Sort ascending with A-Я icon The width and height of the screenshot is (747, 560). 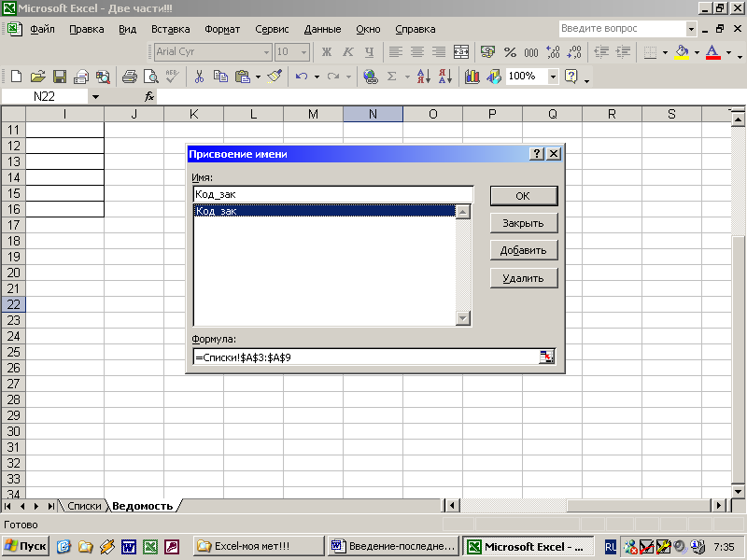point(424,77)
